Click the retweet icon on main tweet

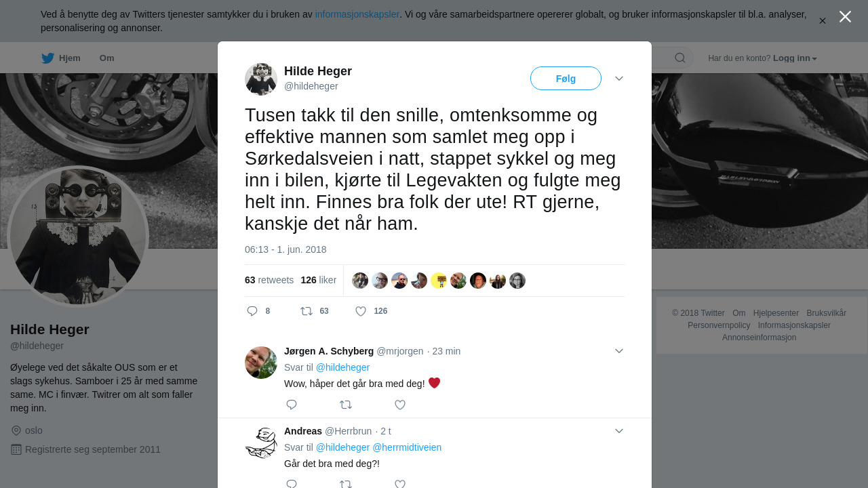(x=307, y=311)
